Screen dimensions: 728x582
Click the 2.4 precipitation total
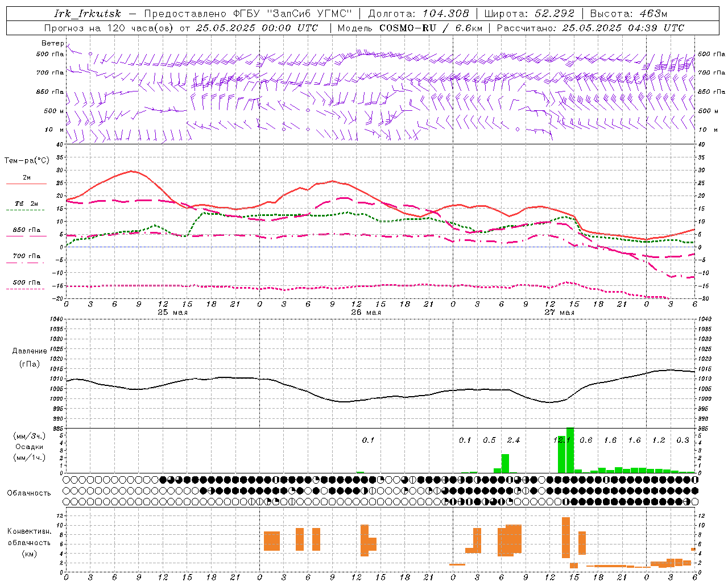click(514, 440)
